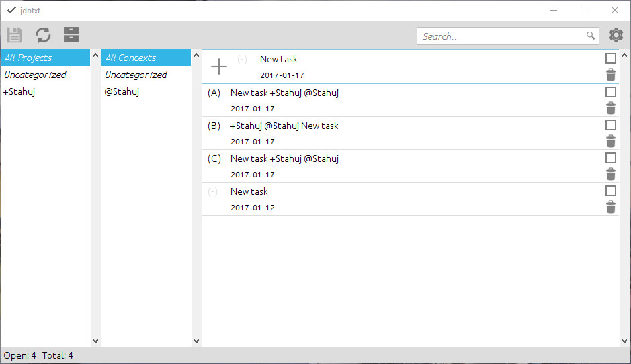
Task: Click task list scroll up arrow
Action: coord(624,55)
